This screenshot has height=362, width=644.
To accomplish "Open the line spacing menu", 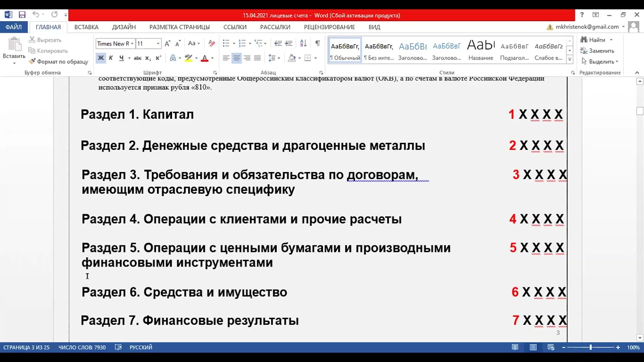I will (x=274, y=58).
